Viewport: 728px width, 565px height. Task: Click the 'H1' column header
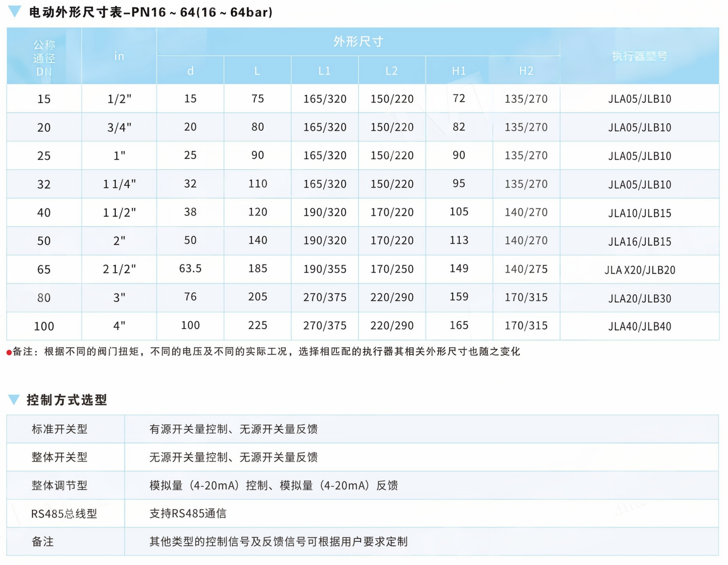459,71
